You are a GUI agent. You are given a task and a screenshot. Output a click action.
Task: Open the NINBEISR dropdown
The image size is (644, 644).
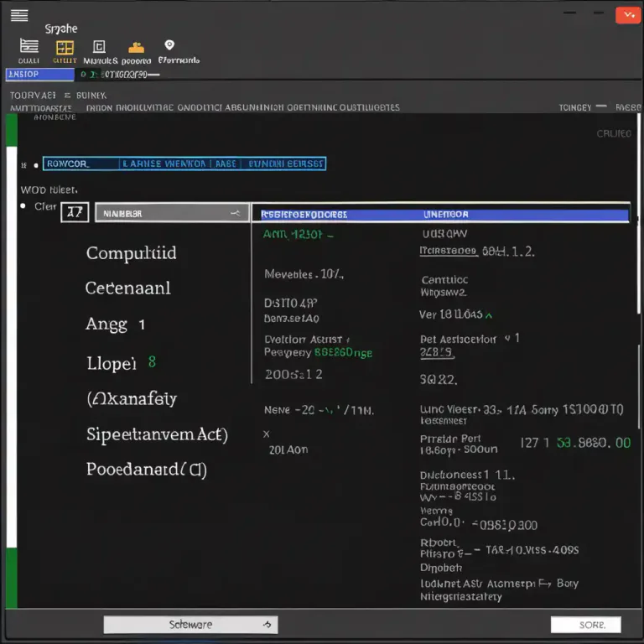(172, 213)
